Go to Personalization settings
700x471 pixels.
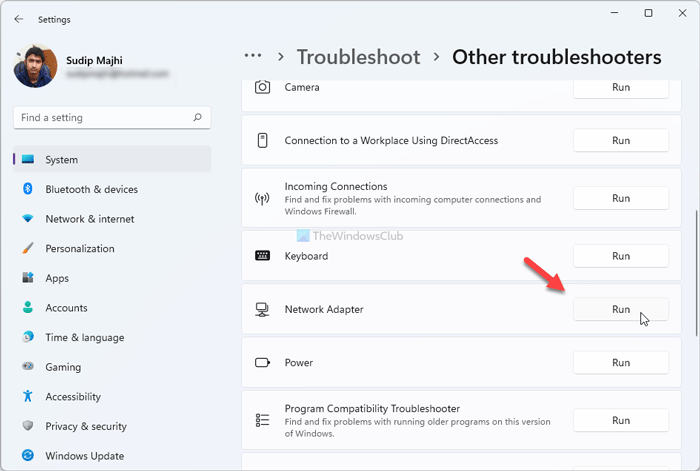coord(79,248)
